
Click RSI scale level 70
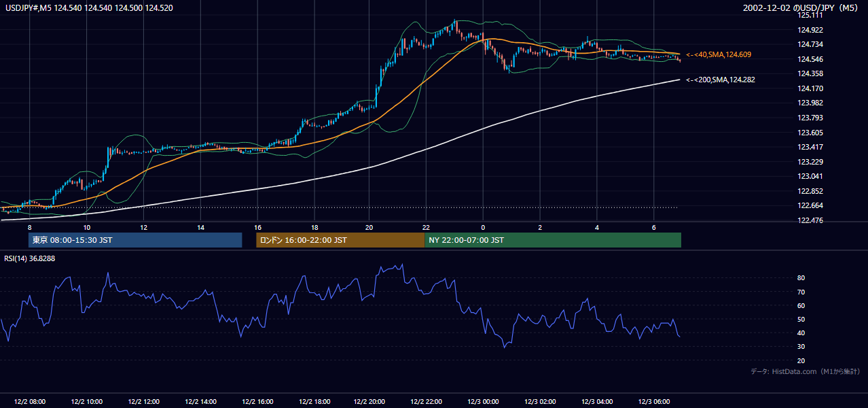[801, 292]
